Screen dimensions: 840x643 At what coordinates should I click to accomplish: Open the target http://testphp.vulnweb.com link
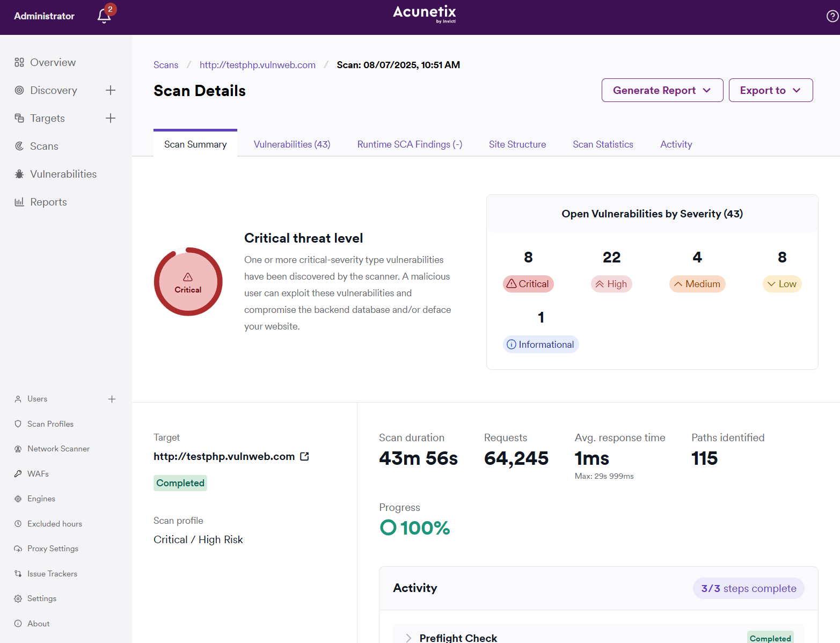coord(224,456)
